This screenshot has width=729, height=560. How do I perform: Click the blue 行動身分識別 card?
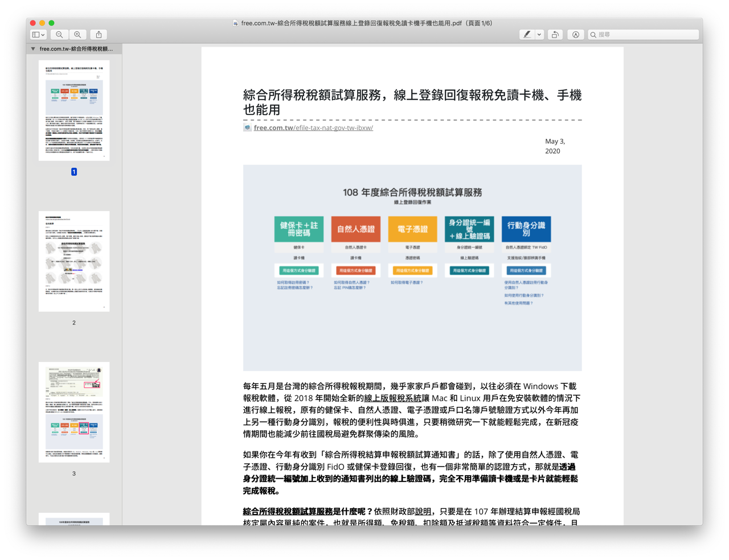[x=526, y=229]
